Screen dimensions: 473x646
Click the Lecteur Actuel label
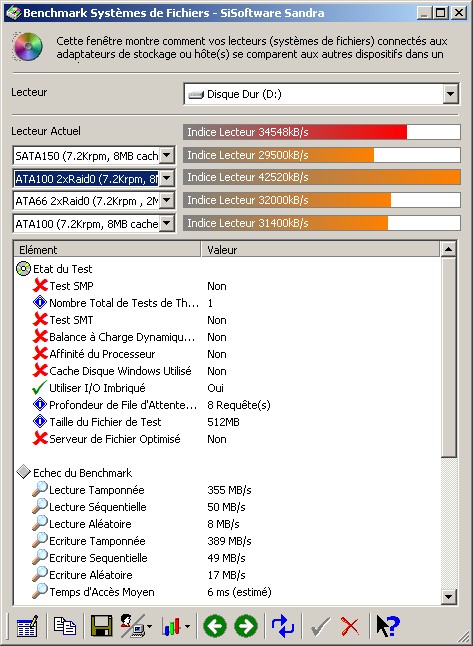point(46,131)
